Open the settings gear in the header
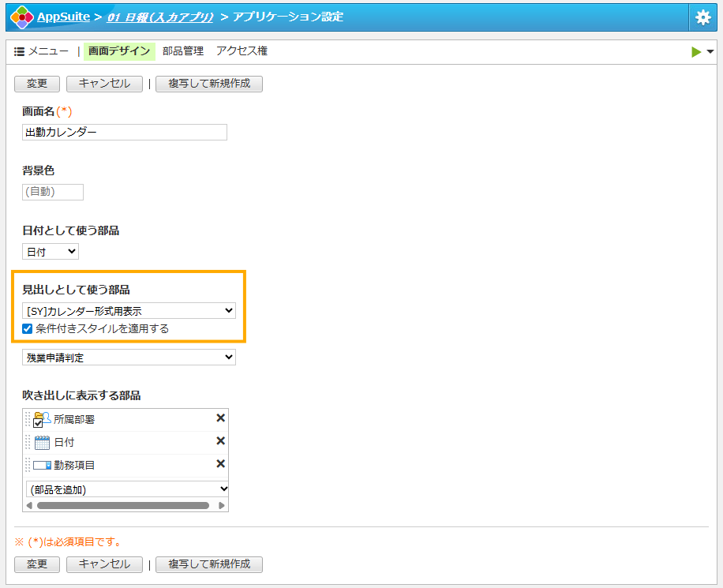 tap(702, 17)
